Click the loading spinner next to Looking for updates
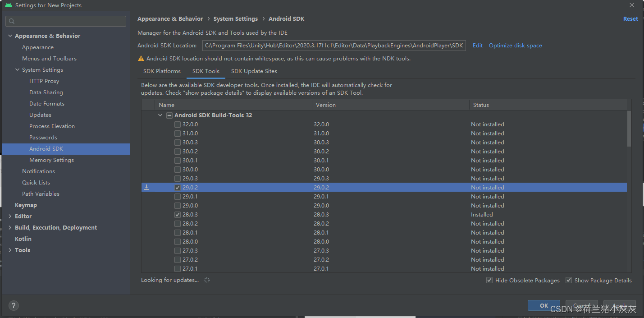This screenshot has height=318, width=644. click(x=207, y=280)
